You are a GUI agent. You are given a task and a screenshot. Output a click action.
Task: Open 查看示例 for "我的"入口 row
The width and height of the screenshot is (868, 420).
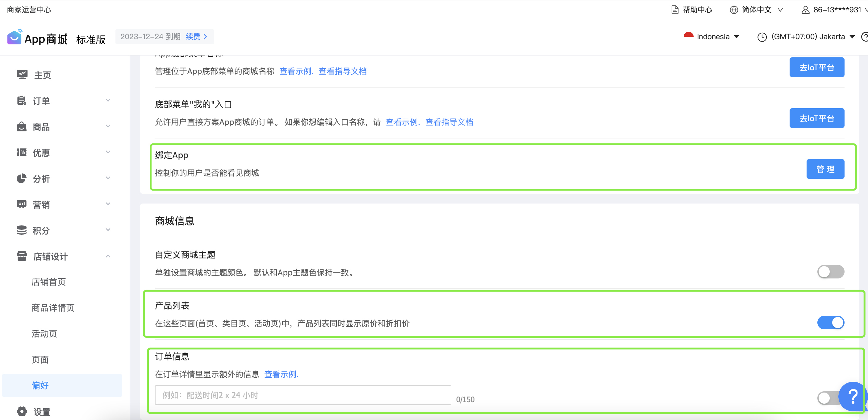tap(403, 122)
